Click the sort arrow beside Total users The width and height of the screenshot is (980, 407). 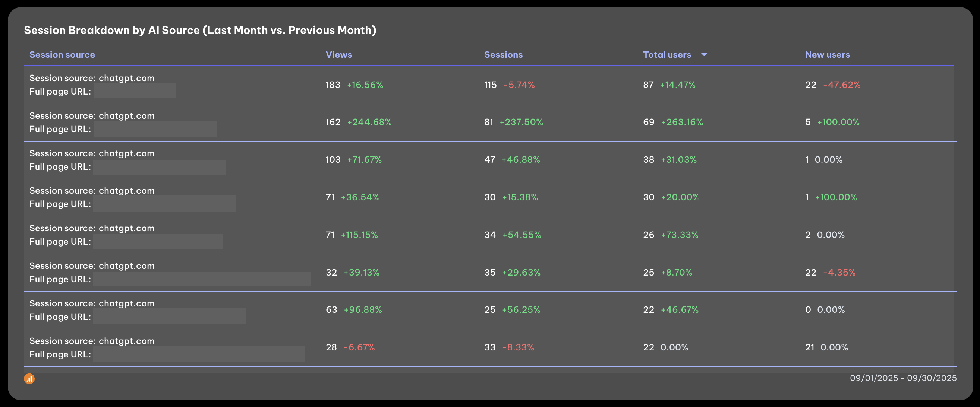click(704, 54)
